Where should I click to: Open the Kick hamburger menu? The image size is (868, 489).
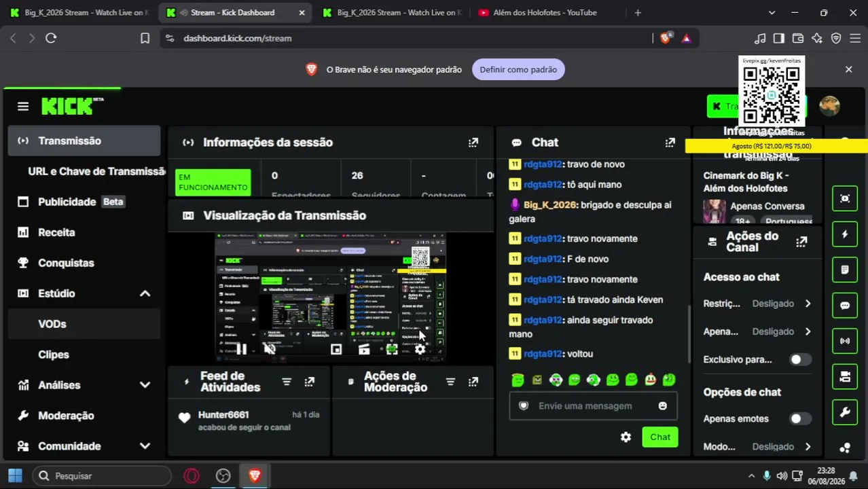pos(23,107)
